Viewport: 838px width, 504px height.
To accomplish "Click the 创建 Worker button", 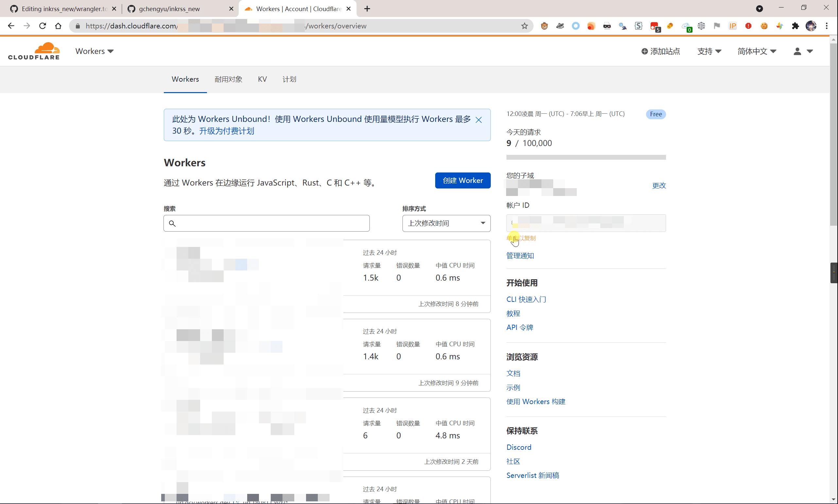I will click(463, 180).
